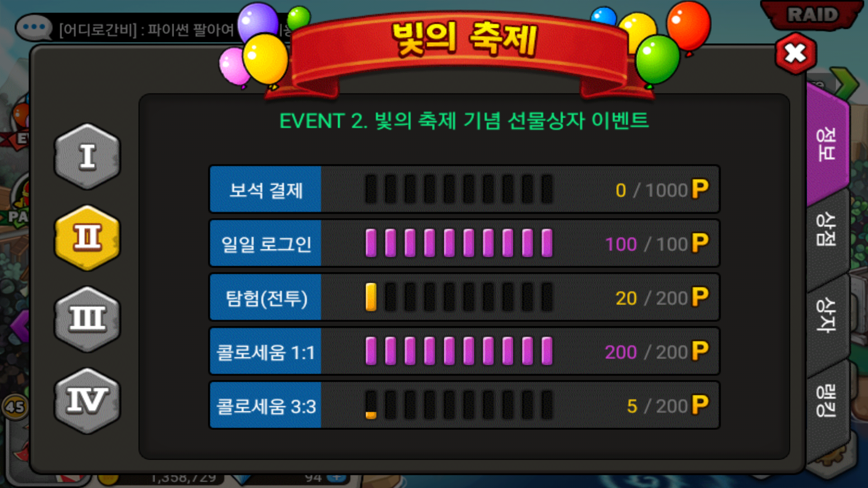Select the 보석 결제 row label
868x488 pixels.
click(266, 189)
